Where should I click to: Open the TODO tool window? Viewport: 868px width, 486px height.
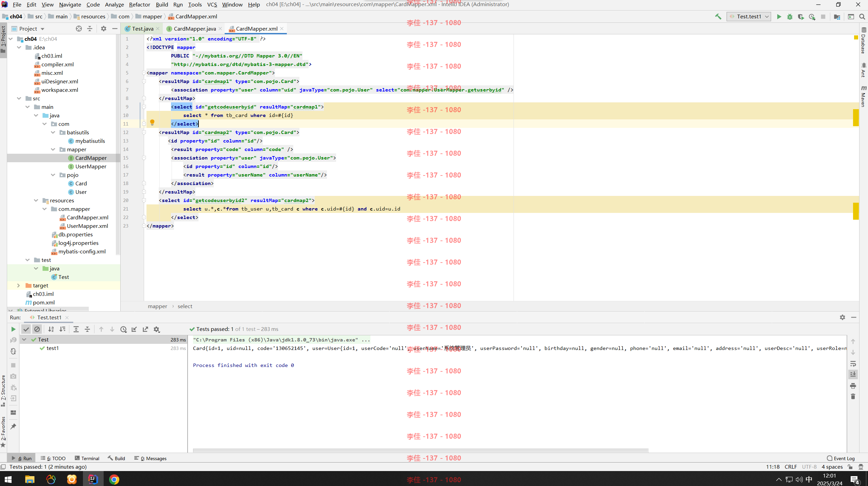click(x=53, y=458)
